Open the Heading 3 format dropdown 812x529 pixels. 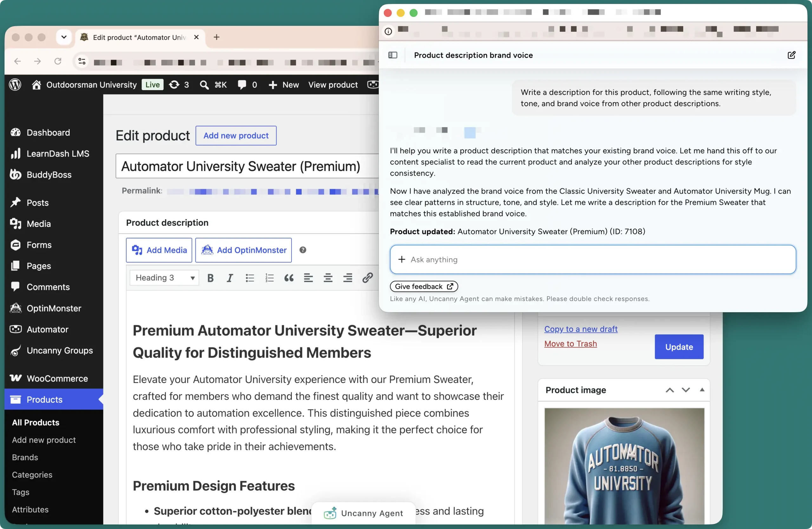click(x=164, y=278)
